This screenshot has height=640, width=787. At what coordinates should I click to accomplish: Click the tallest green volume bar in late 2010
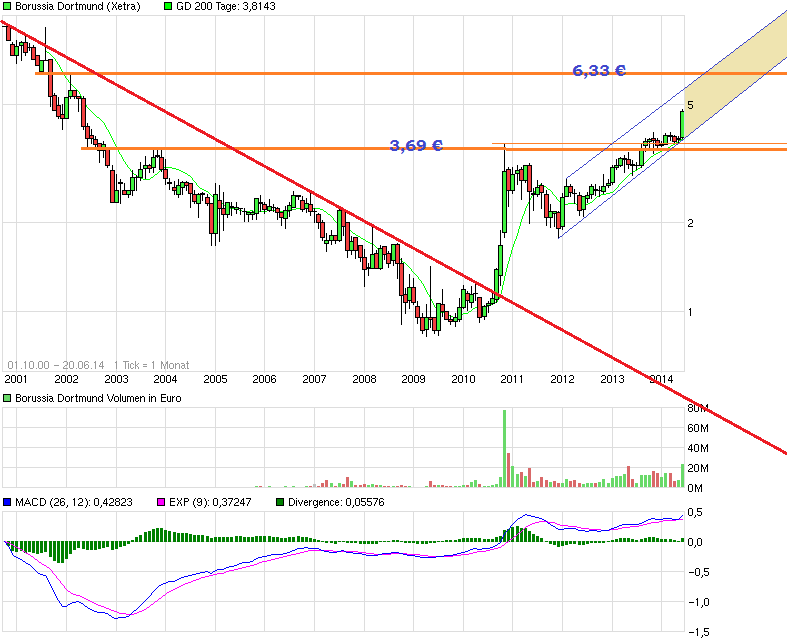click(x=504, y=449)
